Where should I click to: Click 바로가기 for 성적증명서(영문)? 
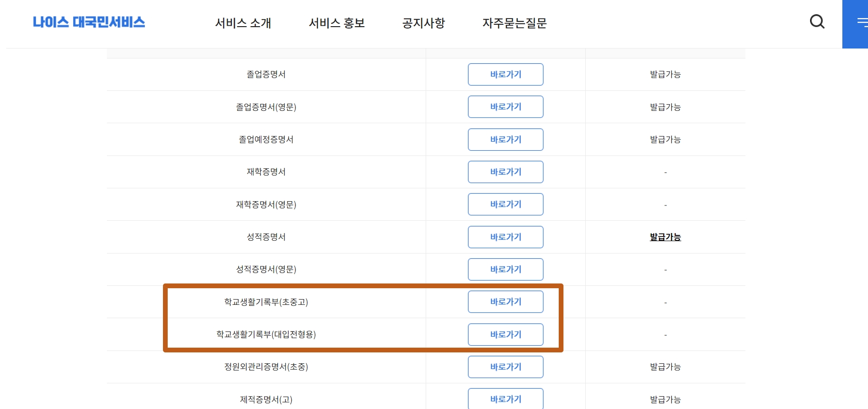tap(505, 269)
